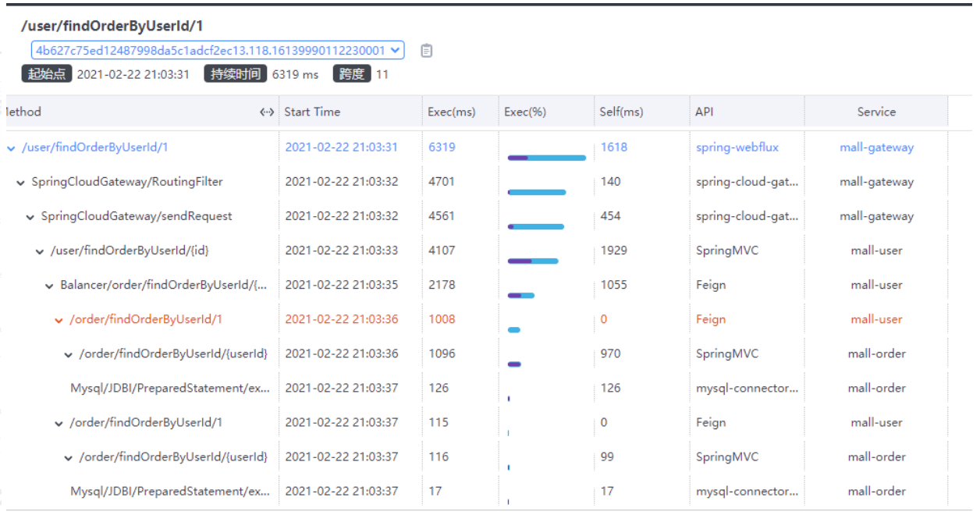Viewport: 980px width, 515px height.
Task: Collapse the red /order/findOrderByUserId/1 span
Action: pyautogui.click(x=59, y=320)
